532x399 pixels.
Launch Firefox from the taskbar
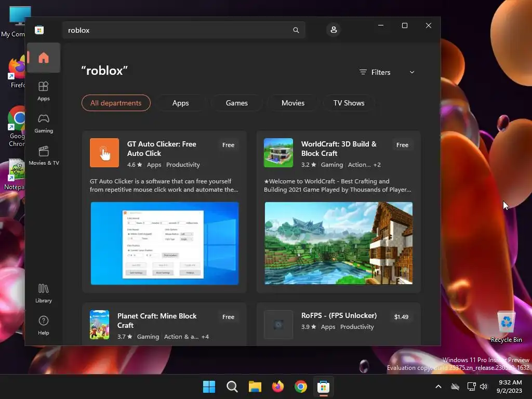coord(278,387)
